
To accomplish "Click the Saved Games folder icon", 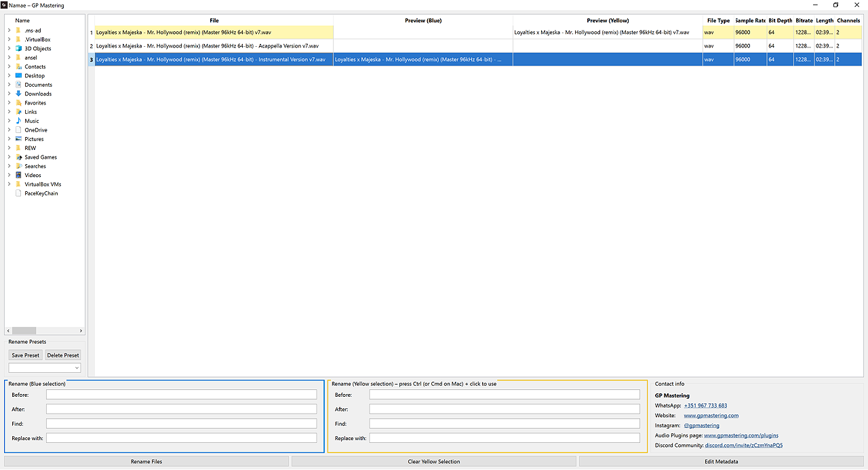I will coord(18,157).
